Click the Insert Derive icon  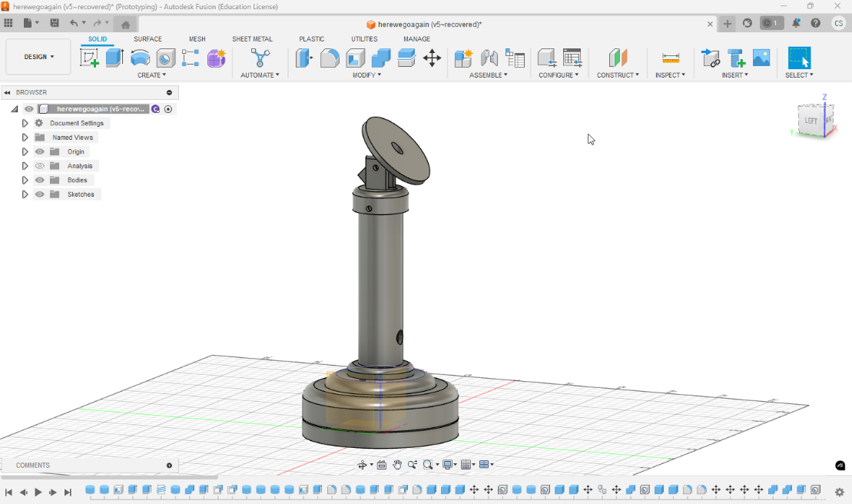pos(710,58)
